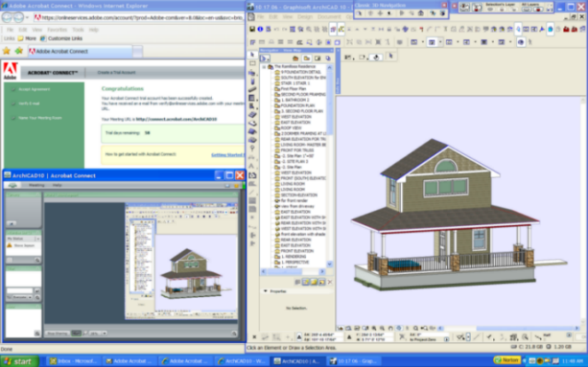
Task: Click Norton icon in system tray
Action: click(x=507, y=361)
